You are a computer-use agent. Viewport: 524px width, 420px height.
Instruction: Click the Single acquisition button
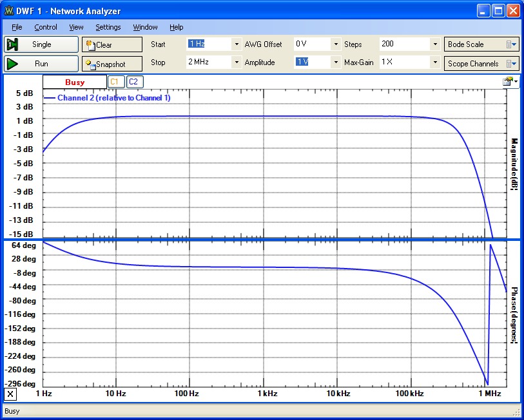point(41,44)
